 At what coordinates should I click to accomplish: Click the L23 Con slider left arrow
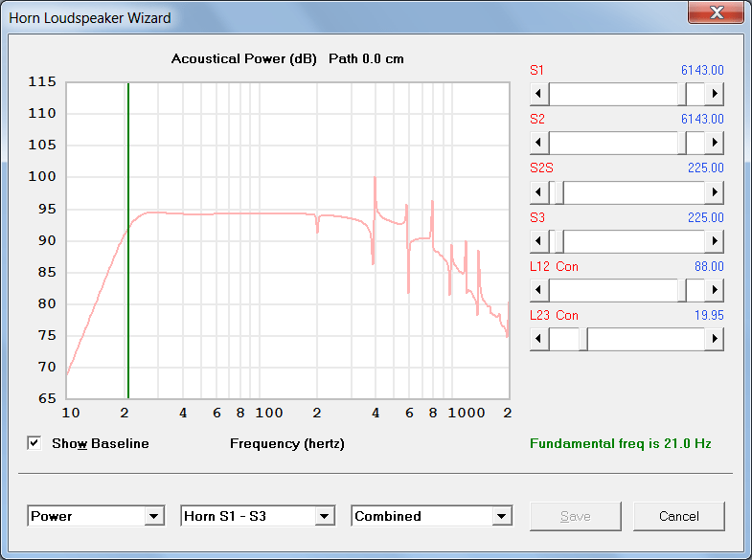point(539,339)
